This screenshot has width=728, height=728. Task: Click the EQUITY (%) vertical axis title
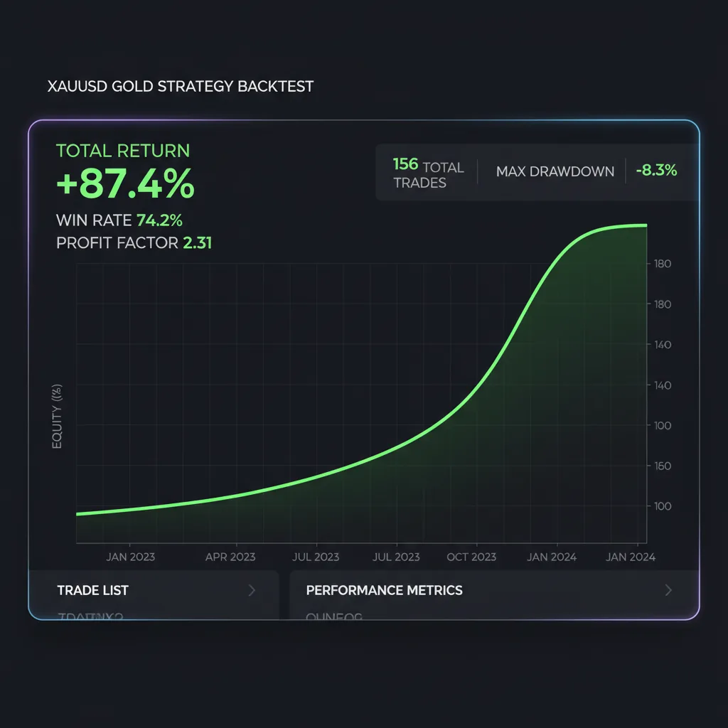58,416
